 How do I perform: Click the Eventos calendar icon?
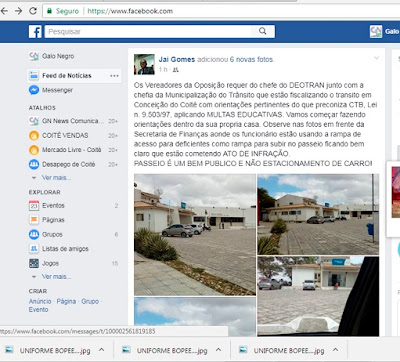point(34,206)
